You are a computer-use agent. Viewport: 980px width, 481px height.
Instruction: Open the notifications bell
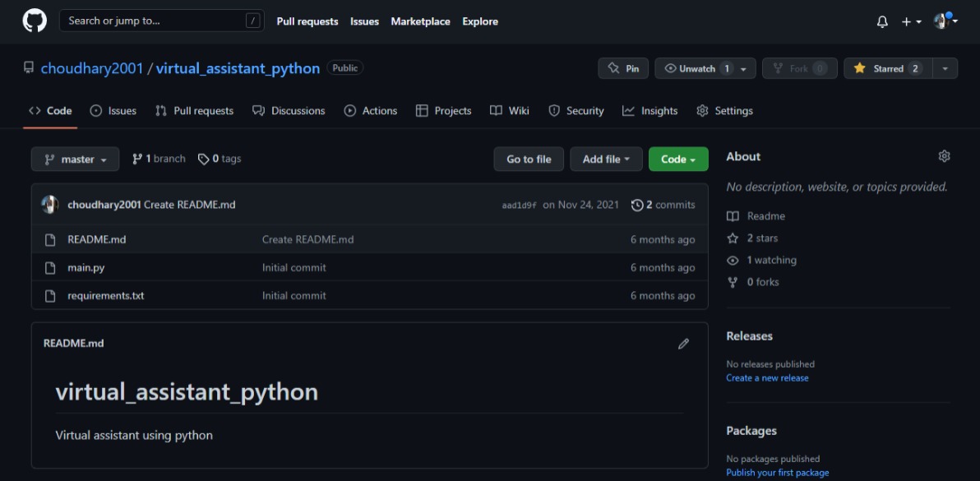tap(882, 22)
